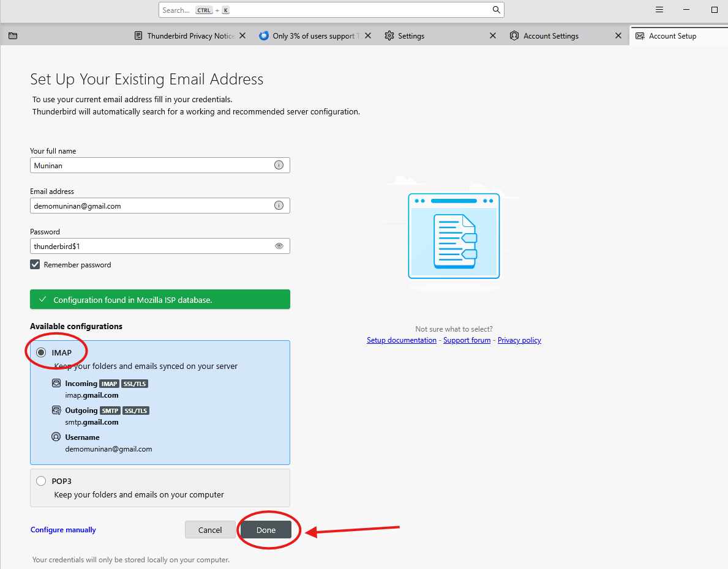
Task: Click demomuninan@gmail.com under Username
Action: [108, 449]
